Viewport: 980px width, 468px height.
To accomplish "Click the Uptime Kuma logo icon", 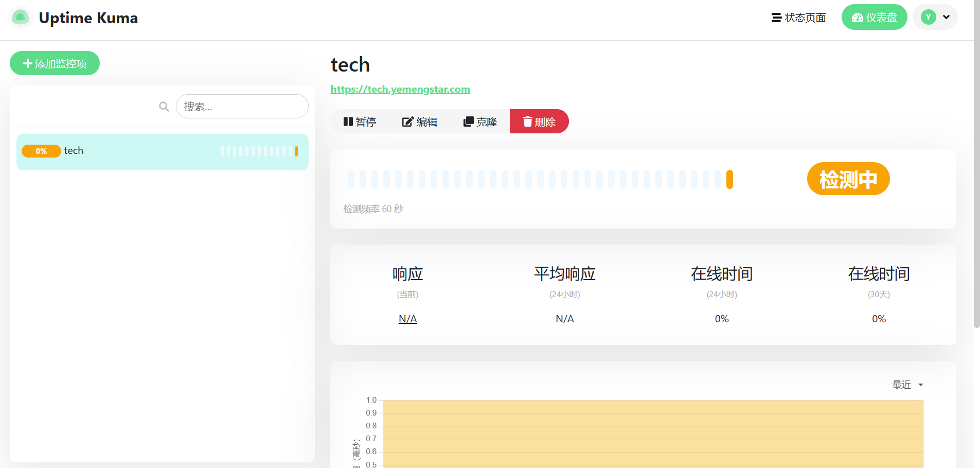I will [21, 18].
